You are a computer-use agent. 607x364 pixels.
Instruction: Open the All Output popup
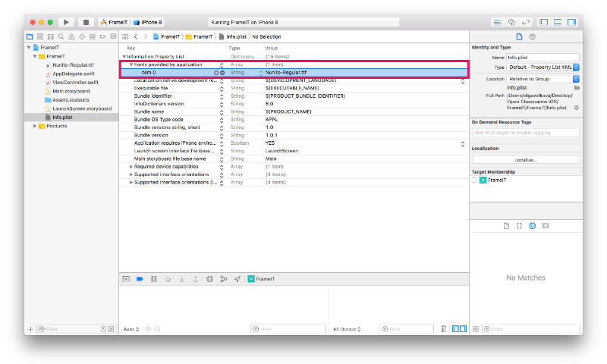(x=348, y=329)
